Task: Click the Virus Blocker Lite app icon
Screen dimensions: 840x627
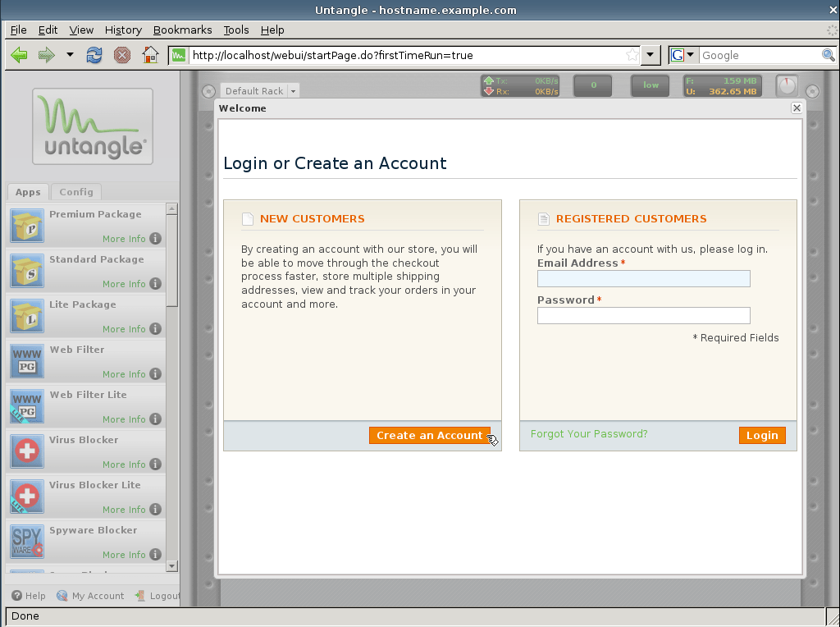Action: [27, 497]
